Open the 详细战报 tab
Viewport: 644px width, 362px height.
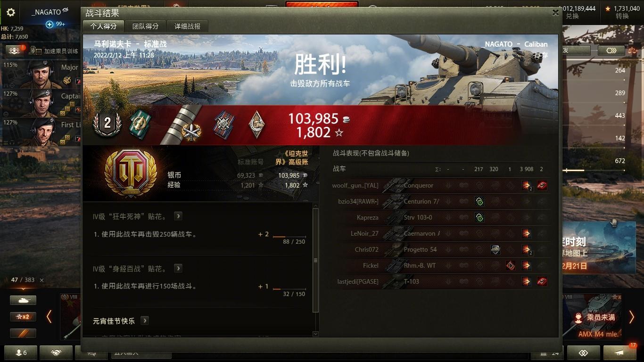(x=187, y=26)
